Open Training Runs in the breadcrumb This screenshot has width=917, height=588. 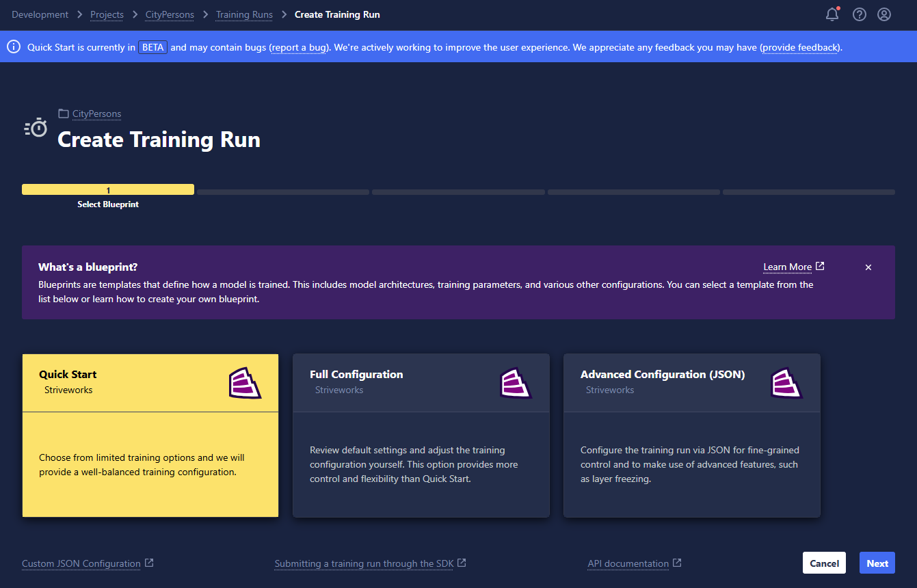pyautogui.click(x=244, y=14)
